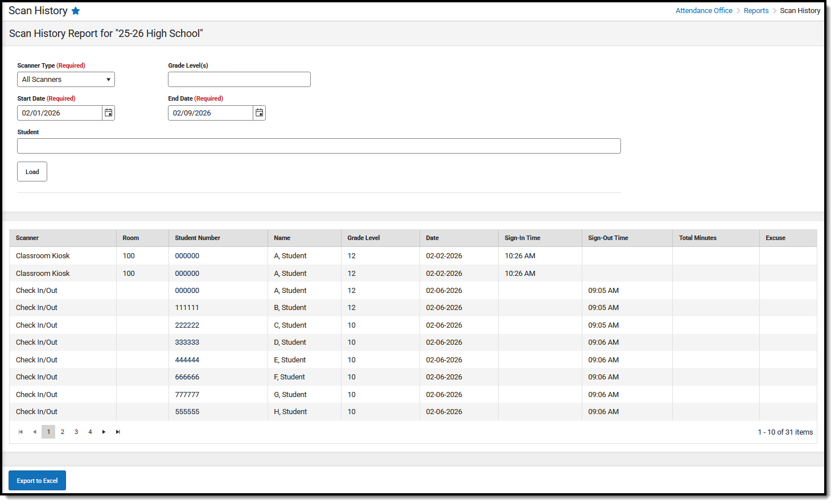Image resolution: width=835 pixels, height=504 pixels.
Task: Click the Student search field
Action: point(318,146)
